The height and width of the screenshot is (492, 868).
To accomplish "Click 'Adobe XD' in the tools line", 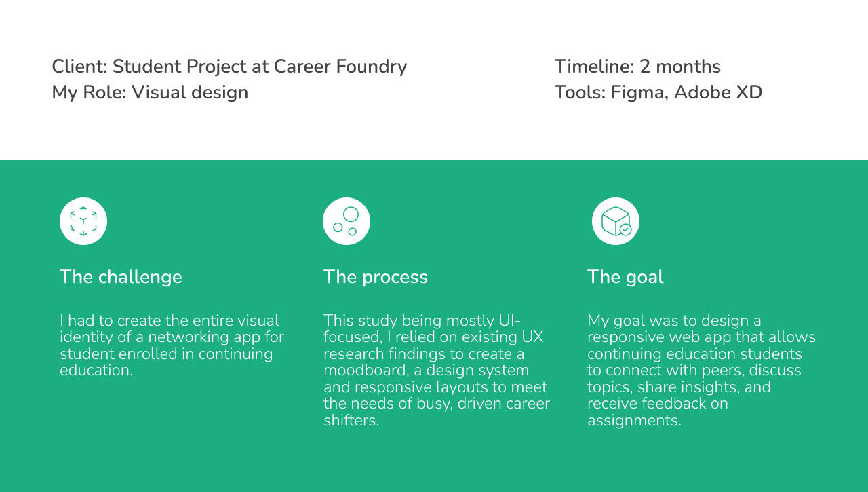I will point(718,92).
